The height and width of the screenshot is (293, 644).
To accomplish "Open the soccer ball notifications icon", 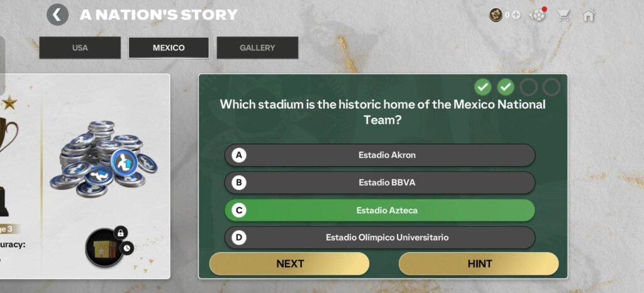I will [538, 15].
